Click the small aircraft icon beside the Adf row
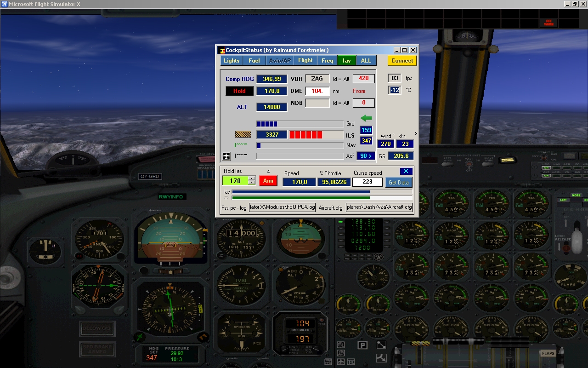 [226, 156]
